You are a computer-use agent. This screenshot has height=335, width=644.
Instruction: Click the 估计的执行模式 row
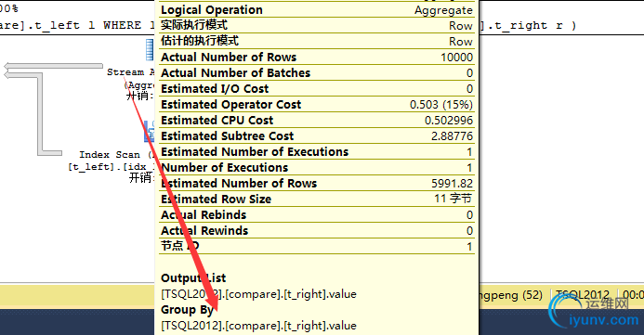(x=317, y=41)
